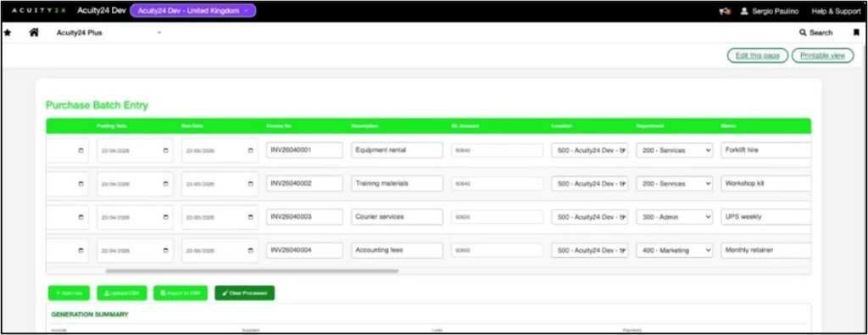The height and width of the screenshot is (335, 868).
Task: Open Due Date calendar in Training materials row
Action: 250,184
